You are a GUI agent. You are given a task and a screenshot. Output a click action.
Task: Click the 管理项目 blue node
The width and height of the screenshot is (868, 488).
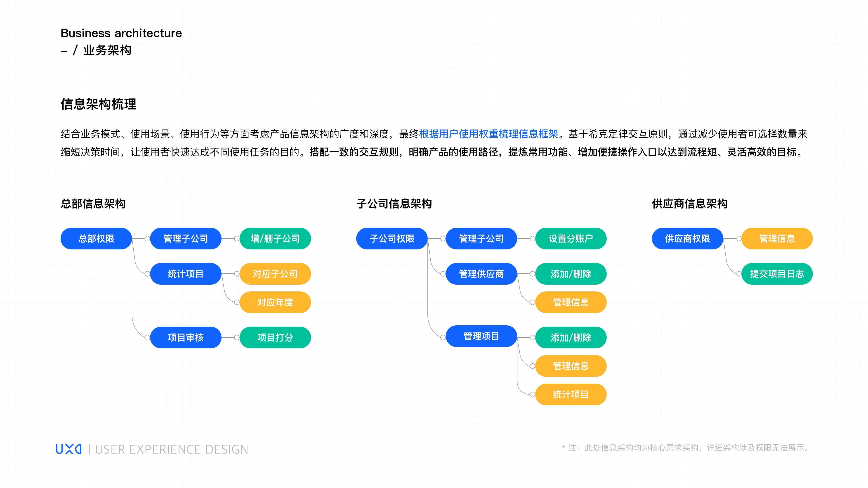481,336
